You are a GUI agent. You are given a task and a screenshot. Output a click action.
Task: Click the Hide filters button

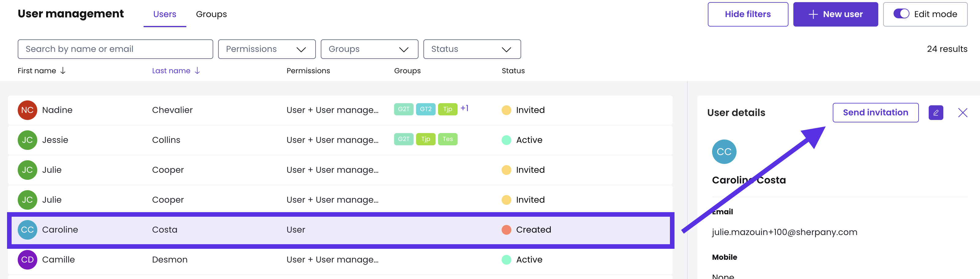coord(748,14)
